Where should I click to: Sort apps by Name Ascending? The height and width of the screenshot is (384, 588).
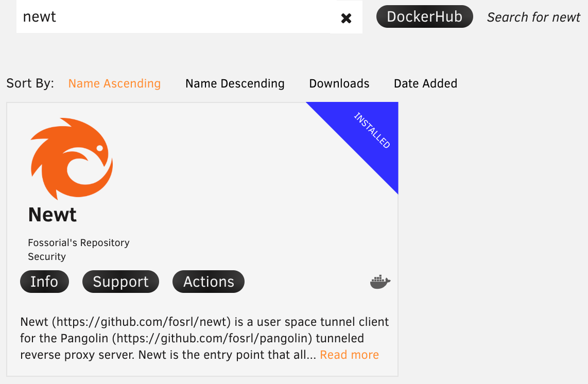tap(114, 83)
